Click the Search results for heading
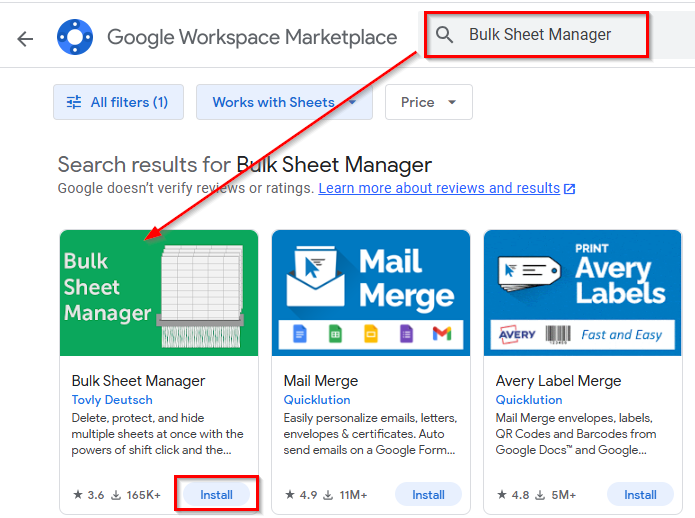This screenshot has height=518, width=695. coord(245,165)
